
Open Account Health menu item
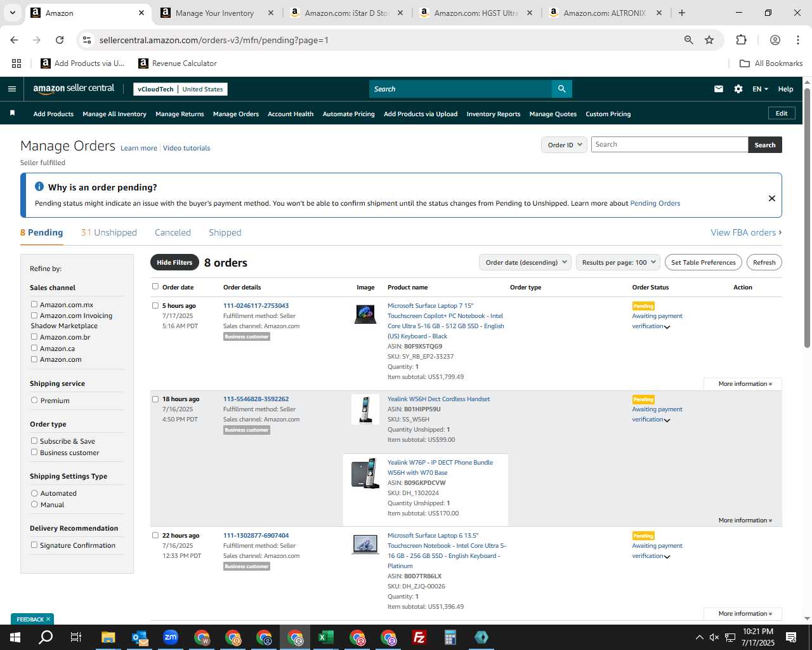(291, 114)
